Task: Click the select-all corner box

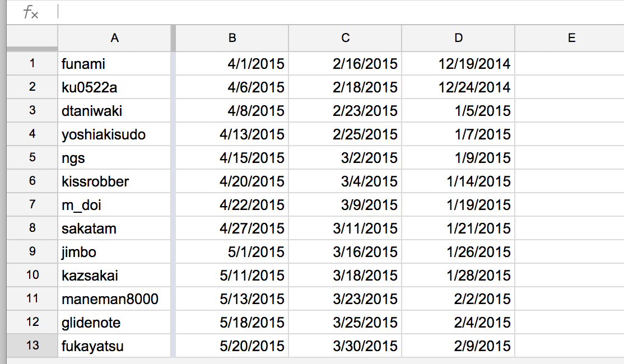Action: [x=32, y=38]
